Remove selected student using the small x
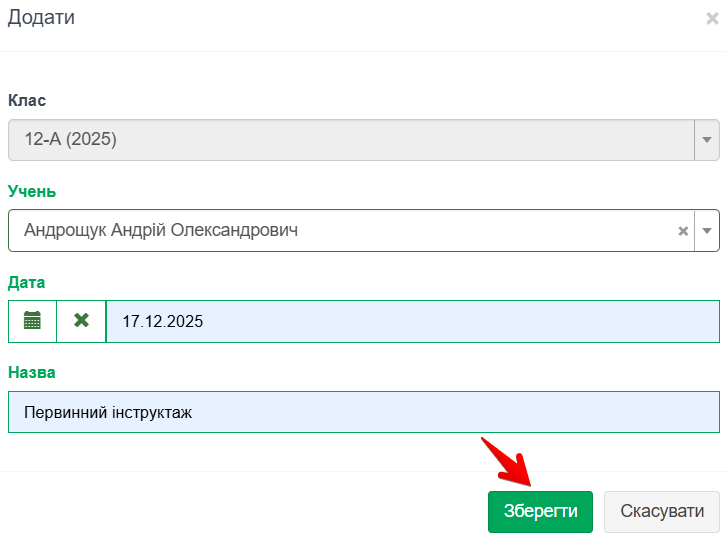 click(x=683, y=231)
